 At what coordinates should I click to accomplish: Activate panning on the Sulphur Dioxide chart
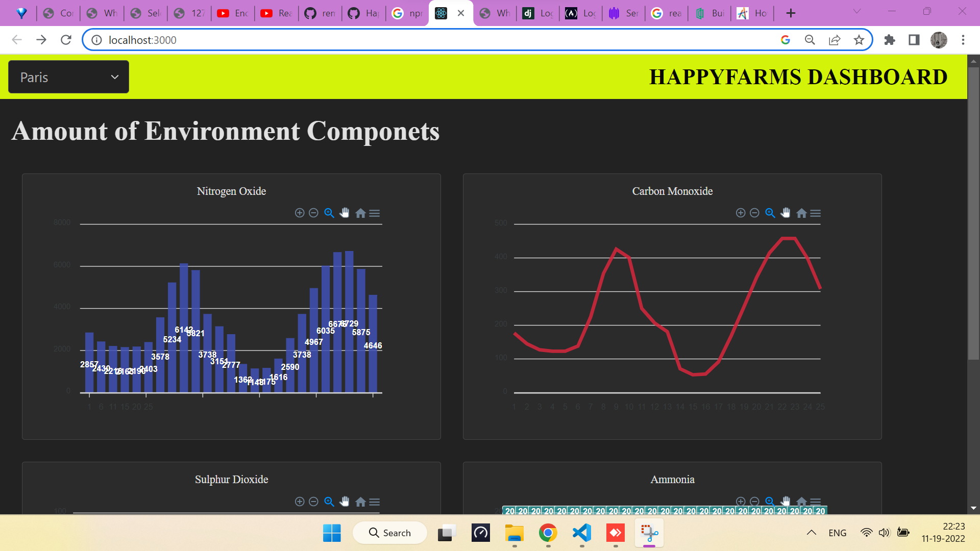[x=345, y=502]
